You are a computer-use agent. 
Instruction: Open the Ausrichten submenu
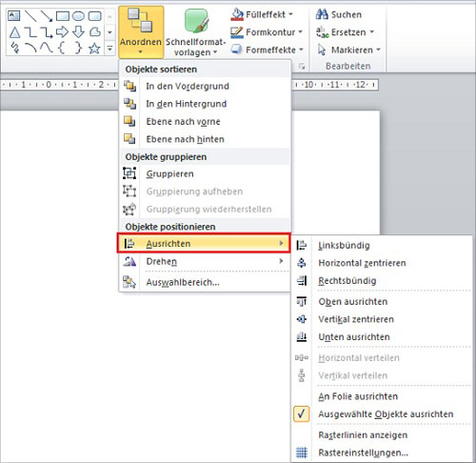(204, 244)
